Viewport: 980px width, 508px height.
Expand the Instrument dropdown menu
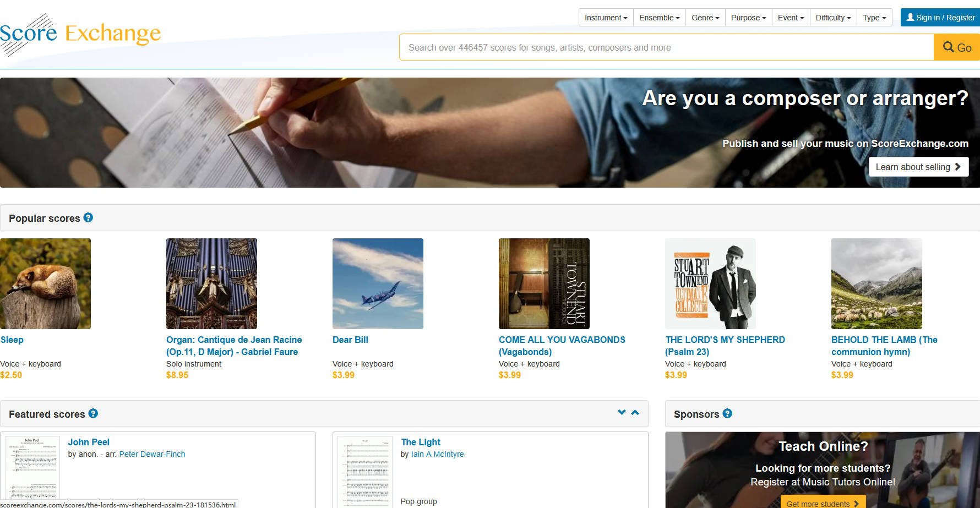click(x=606, y=18)
